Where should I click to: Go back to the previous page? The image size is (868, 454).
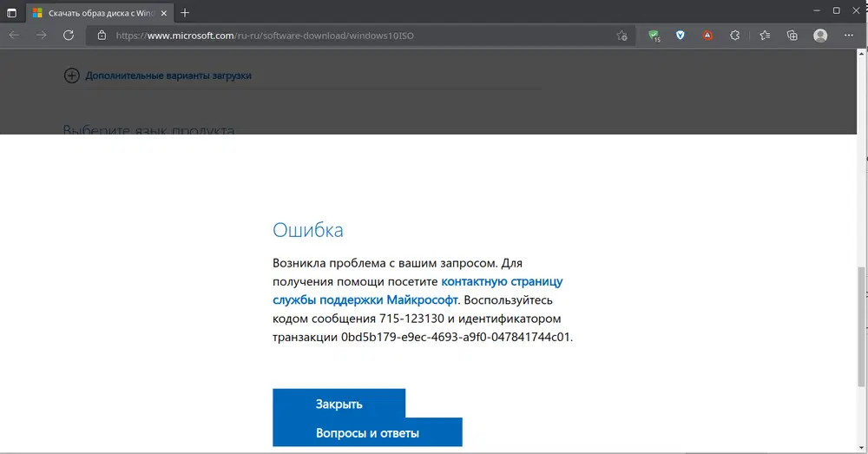[x=15, y=36]
